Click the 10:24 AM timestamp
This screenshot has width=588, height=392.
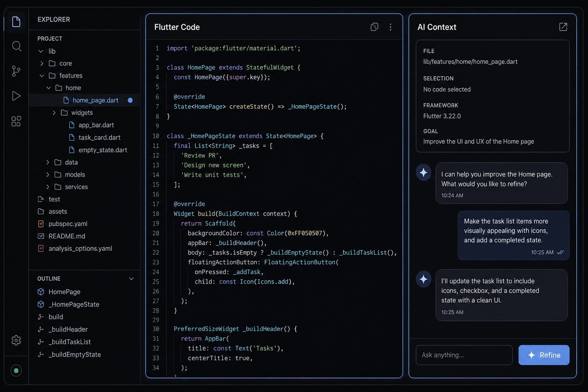click(x=452, y=195)
